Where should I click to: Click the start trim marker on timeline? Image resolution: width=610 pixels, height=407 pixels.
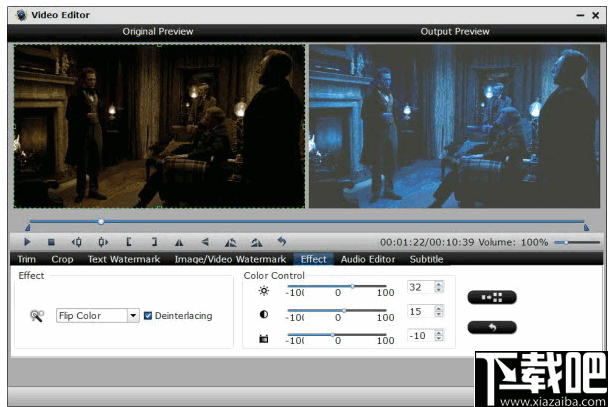click(28, 228)
